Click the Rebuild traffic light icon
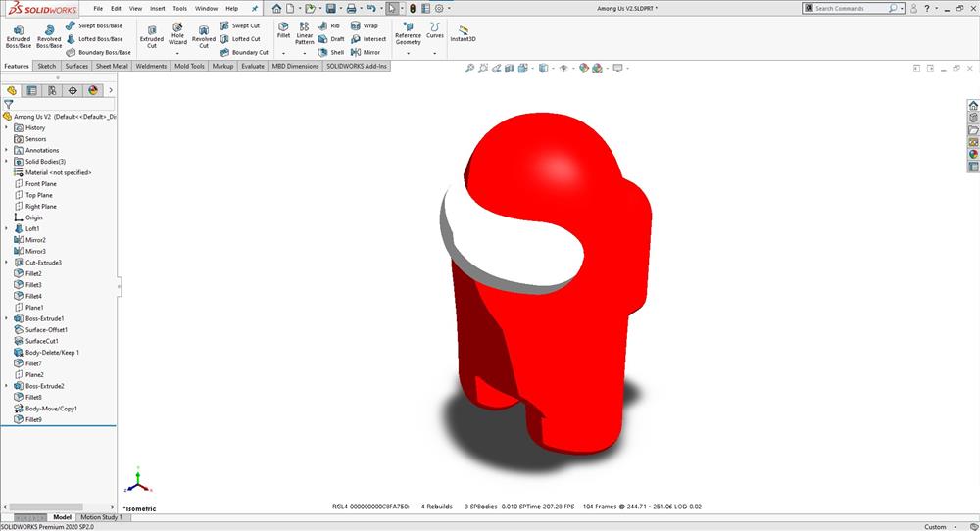980x531 pixels. 413,8
